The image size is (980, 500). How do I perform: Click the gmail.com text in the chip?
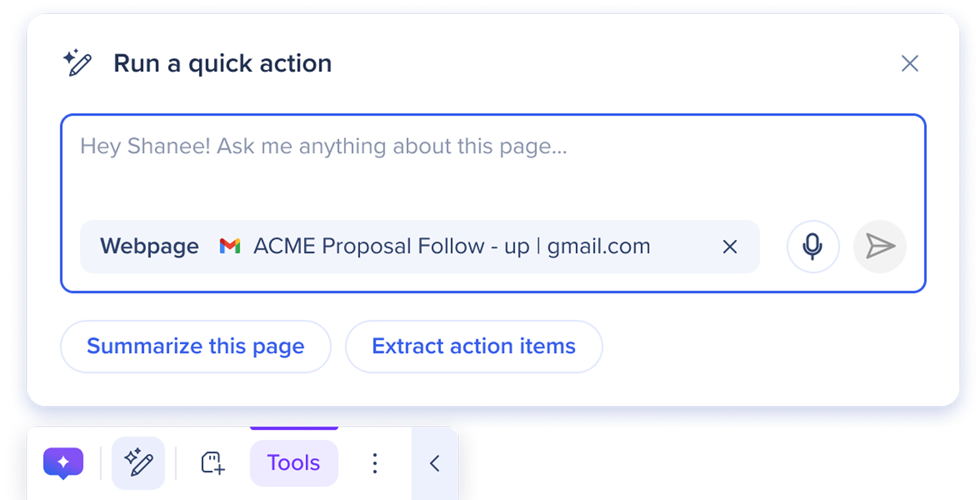(599, 246)
